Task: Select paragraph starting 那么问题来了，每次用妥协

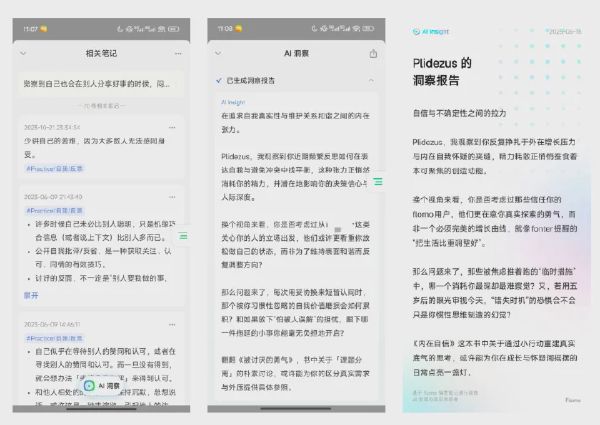Action: [295, 313]
